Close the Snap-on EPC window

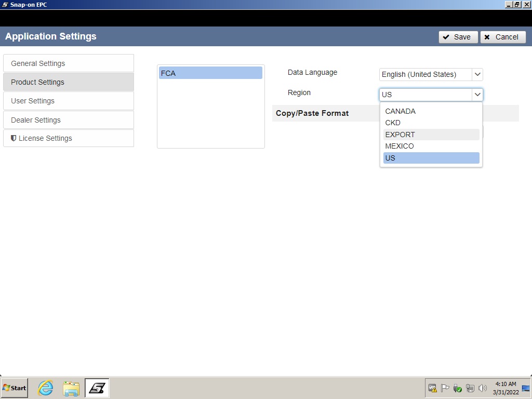pyautogui.click(x=526, y=5)
